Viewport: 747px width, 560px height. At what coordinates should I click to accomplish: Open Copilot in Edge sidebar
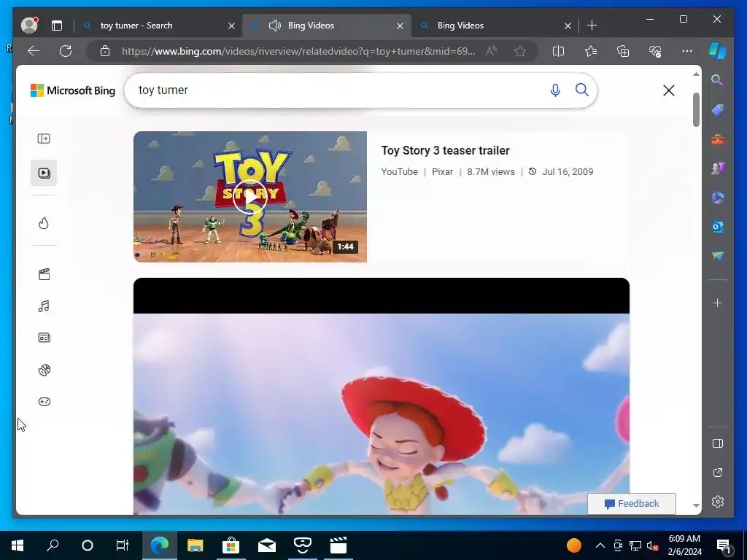(x=718, y=51)
